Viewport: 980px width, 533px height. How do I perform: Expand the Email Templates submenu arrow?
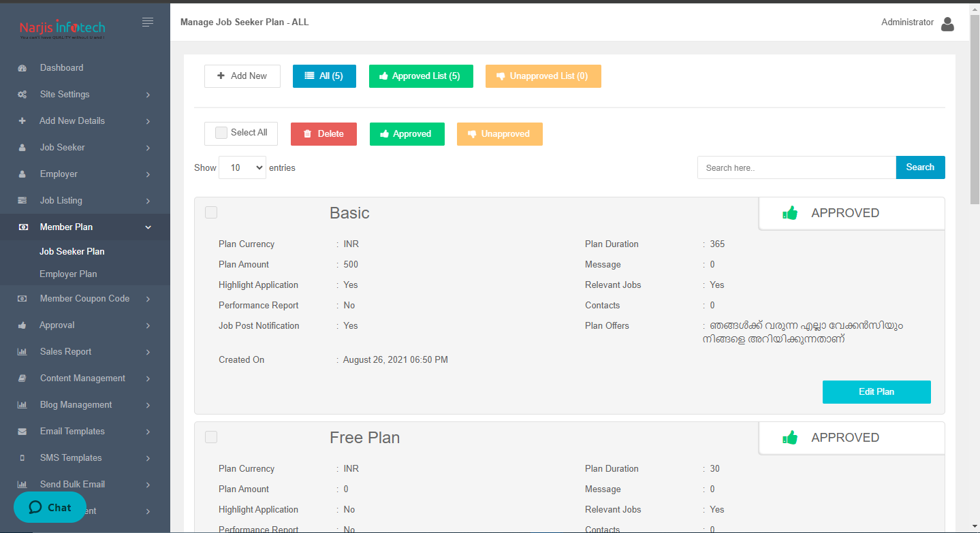148,432
